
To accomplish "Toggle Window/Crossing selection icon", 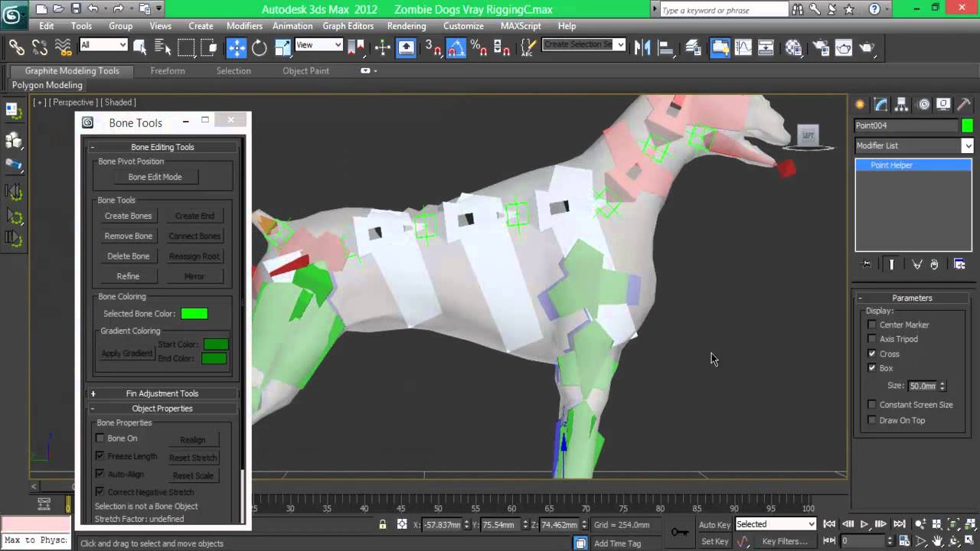I will click(209, 47).
